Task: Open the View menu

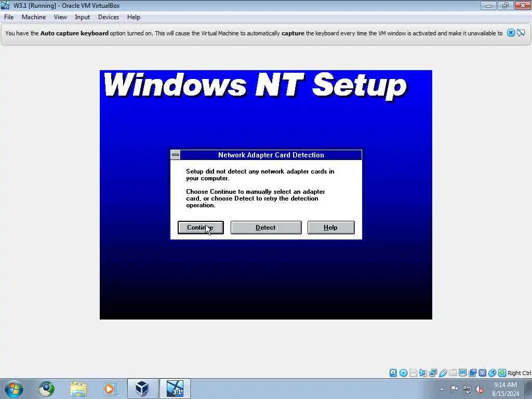Action: click(60, 17)
